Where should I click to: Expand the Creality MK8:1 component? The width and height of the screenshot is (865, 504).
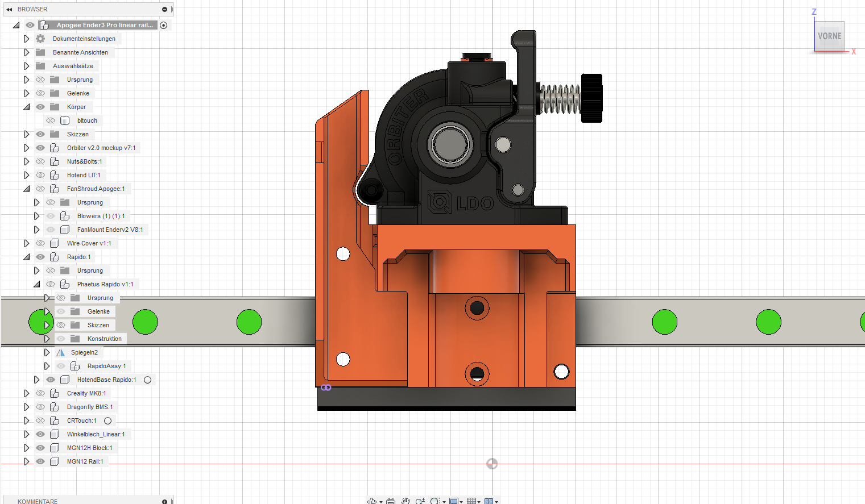click(x=26, y=393)
